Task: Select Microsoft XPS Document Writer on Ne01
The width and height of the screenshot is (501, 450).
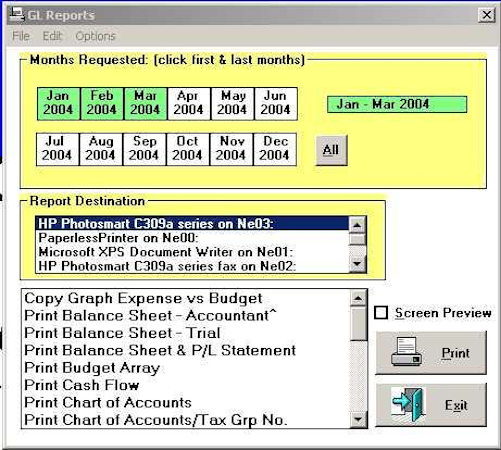Action: click(192, 252)
